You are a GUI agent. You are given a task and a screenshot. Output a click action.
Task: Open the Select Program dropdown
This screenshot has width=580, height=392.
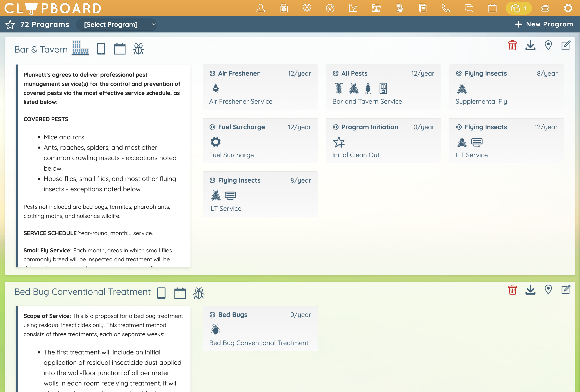click(117, 24)
